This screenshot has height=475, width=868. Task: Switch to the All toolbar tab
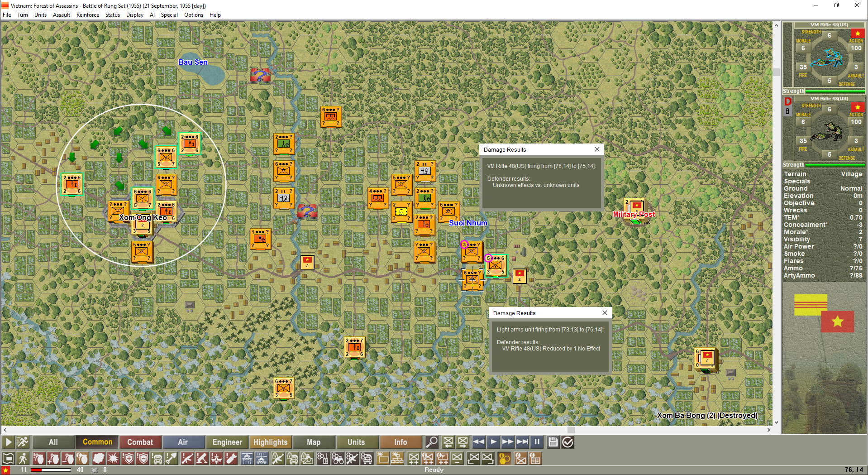[x=53, y=442]
